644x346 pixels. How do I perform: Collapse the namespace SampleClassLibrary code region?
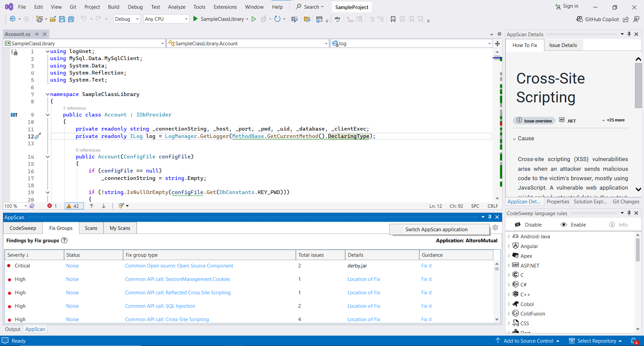48,94
